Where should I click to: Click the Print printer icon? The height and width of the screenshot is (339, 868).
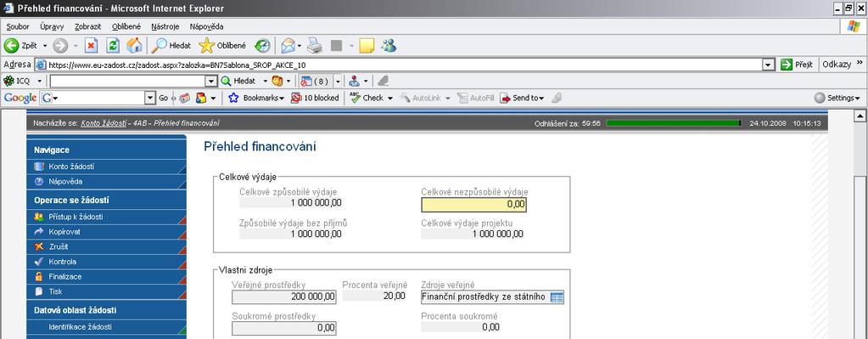tap(315, 45)
